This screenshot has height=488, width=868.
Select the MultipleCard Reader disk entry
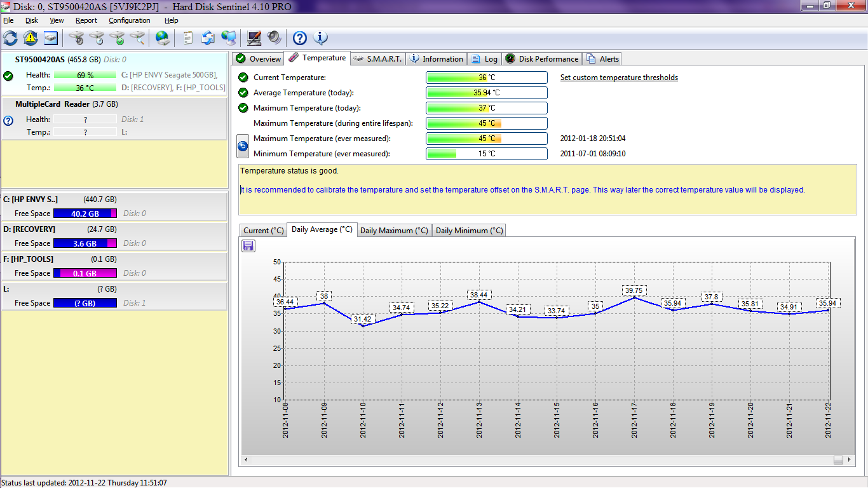click(x=114, y=118)
